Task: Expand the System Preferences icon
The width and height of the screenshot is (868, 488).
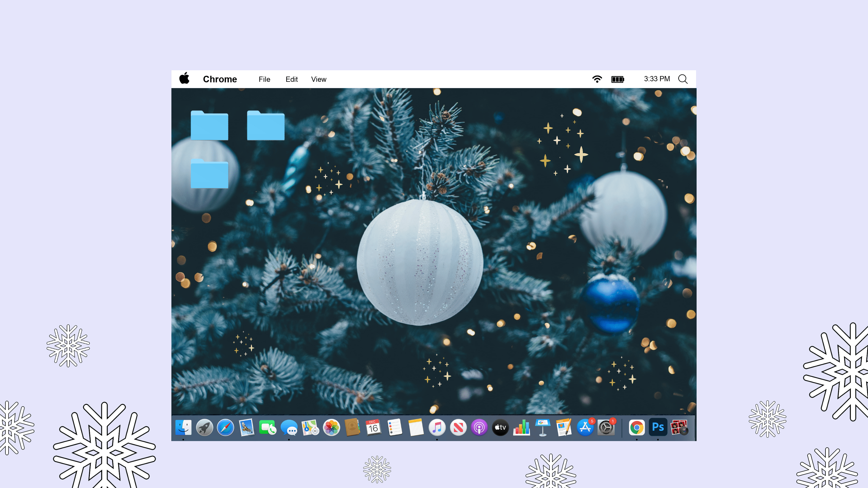Action: [606, 427]
